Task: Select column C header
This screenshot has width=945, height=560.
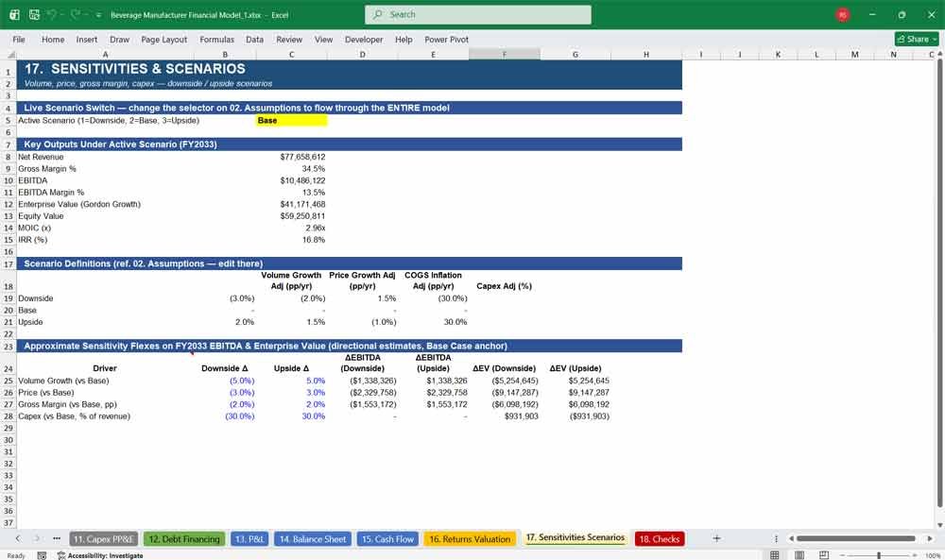Action: (x=292, y=54)
